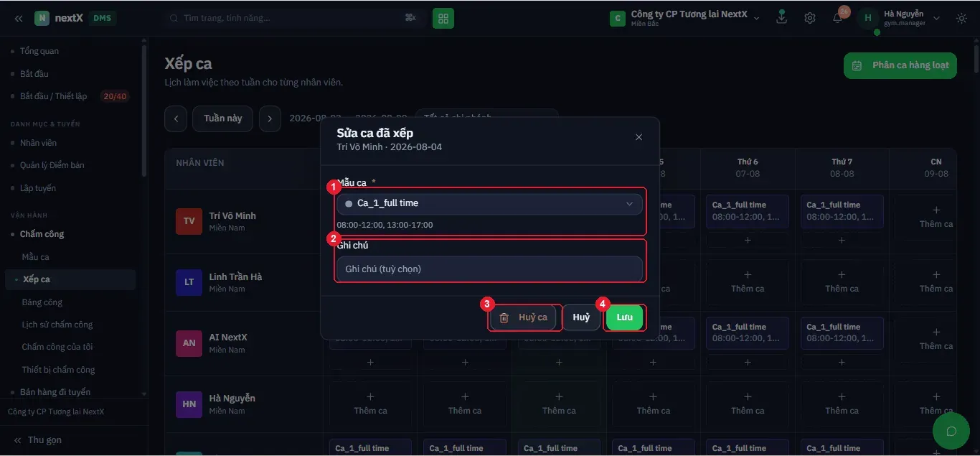Go to previous week with left chevron
Screen dimensions: 980x456
click(176, 118)
